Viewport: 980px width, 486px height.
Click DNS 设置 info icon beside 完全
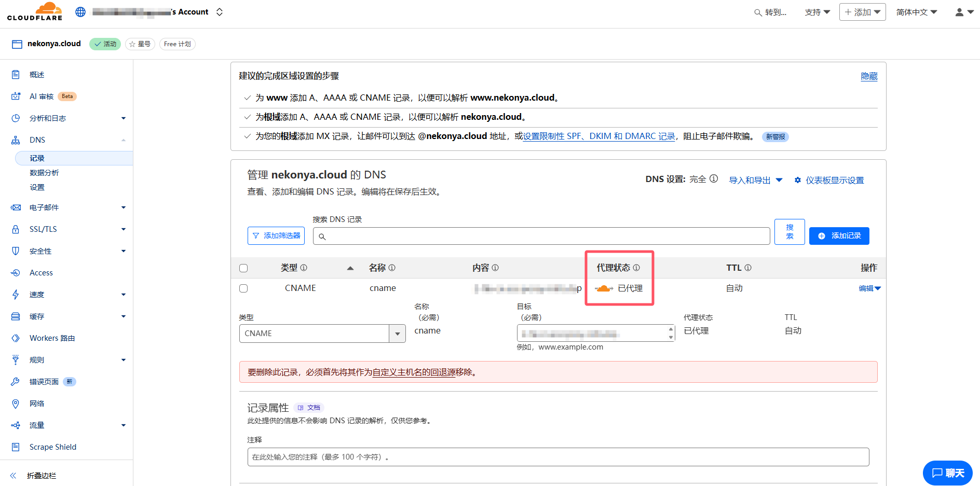coord(714,179)
